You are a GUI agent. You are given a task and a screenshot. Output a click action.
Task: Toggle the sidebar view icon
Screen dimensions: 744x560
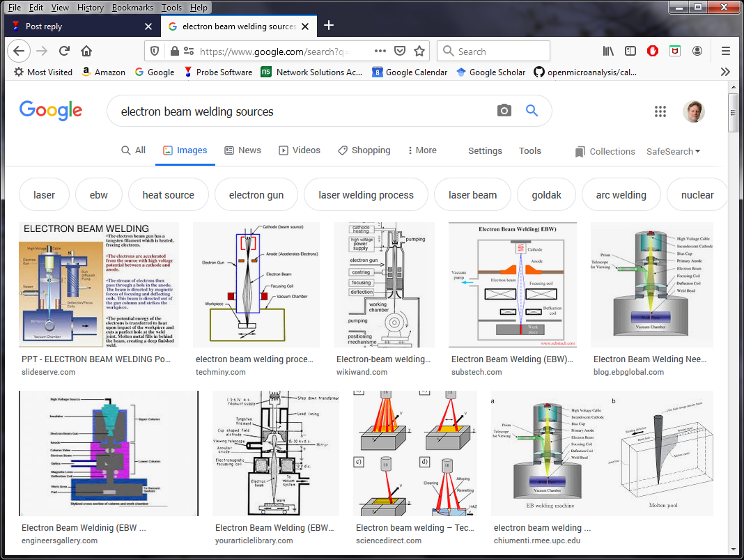click(x=630, y=51)
